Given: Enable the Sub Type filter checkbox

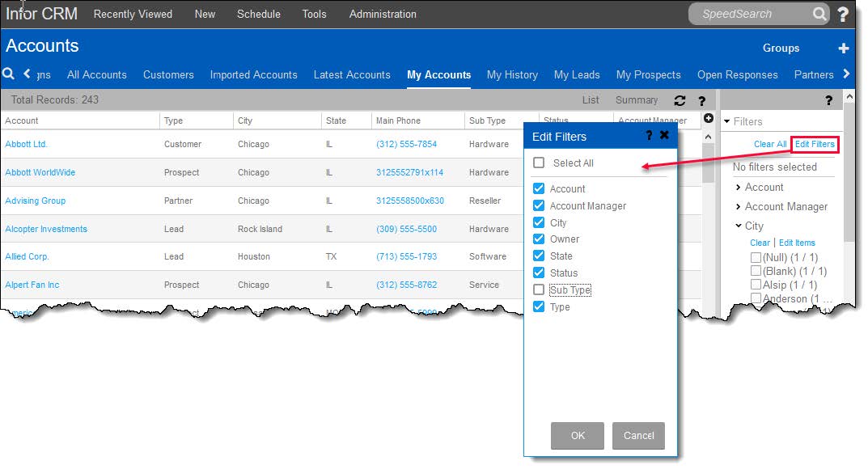Looking at the screenshot, I should point(539,290).
